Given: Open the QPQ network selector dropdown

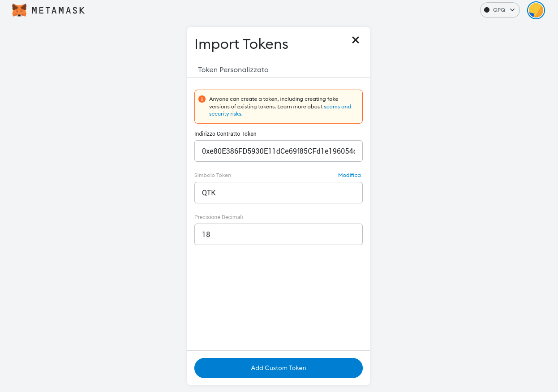Looking at the screenshot, I should click(x=500, y=10).
